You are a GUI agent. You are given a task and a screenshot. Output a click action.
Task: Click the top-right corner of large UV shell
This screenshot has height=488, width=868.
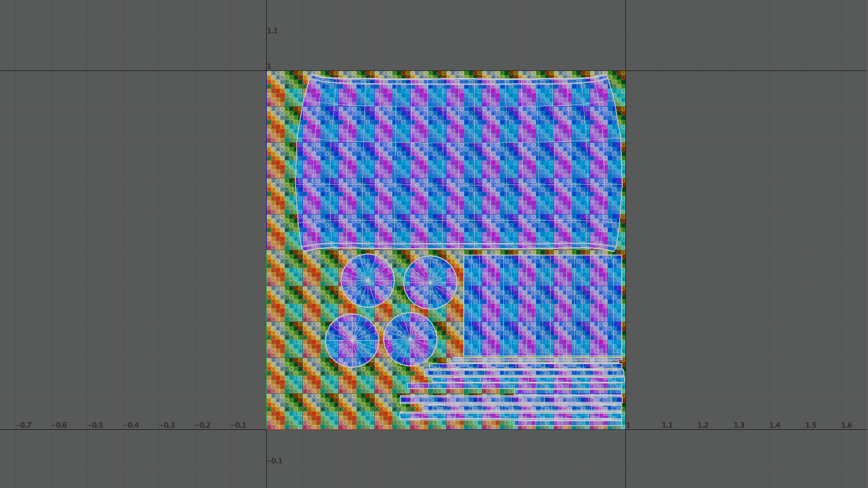[x=606, y=75]
